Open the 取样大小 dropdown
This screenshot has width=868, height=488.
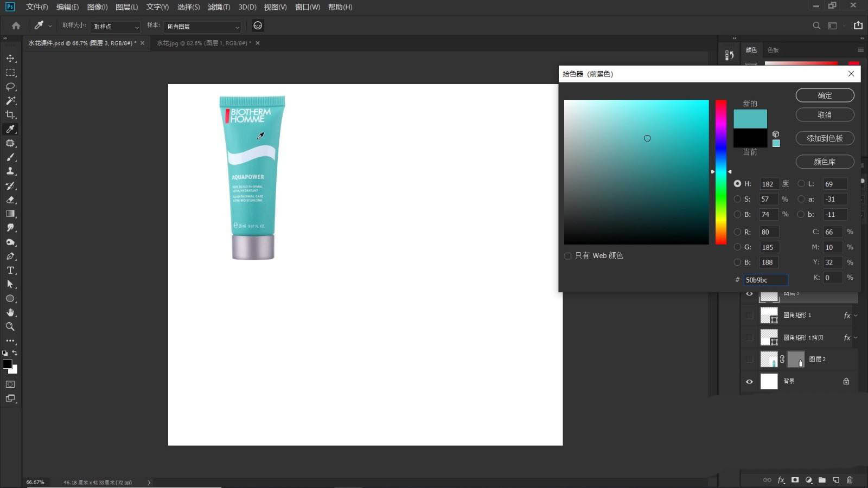pos(116,27)
